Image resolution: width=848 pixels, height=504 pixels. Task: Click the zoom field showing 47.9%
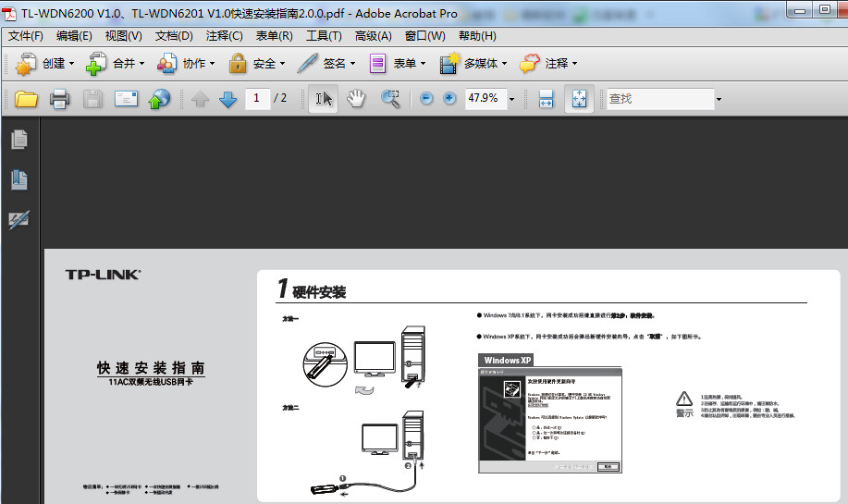coord(485,98)
